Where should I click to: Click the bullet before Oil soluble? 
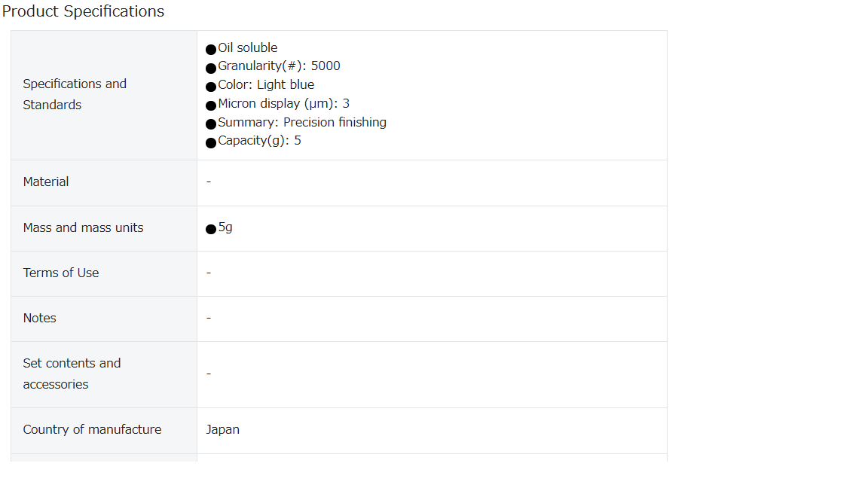(x=211, y=49)
